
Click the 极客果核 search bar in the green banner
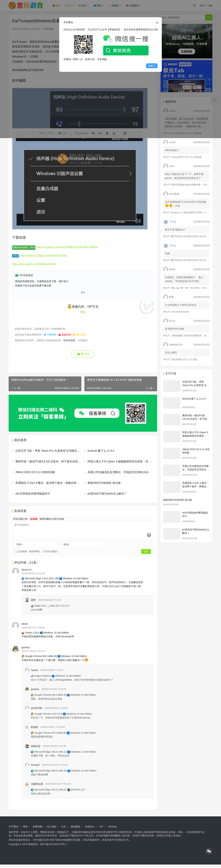[97, 413]
